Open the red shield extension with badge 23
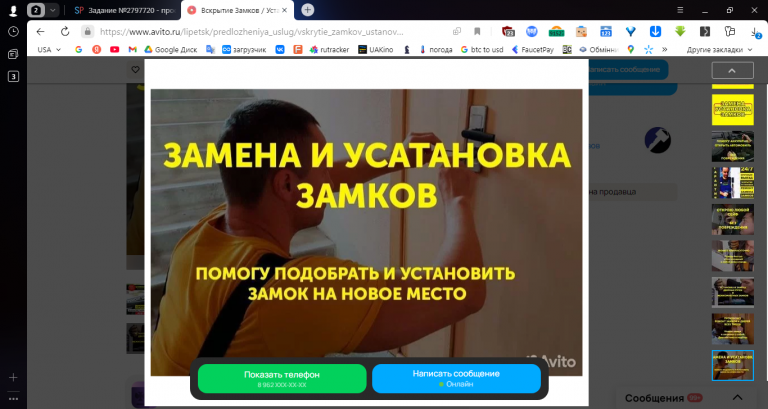The height and width of the screenshot is (409, 768). tap(508, 31)
